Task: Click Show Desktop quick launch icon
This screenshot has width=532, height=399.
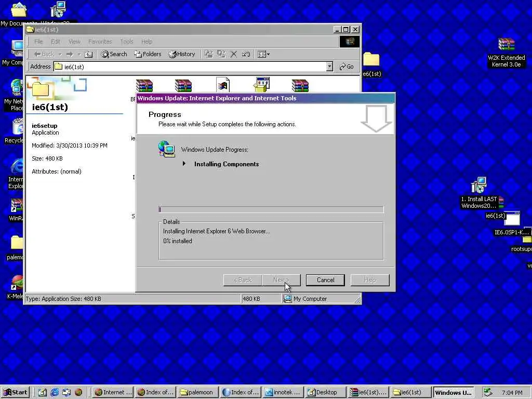Action: (x=43, y=392)
